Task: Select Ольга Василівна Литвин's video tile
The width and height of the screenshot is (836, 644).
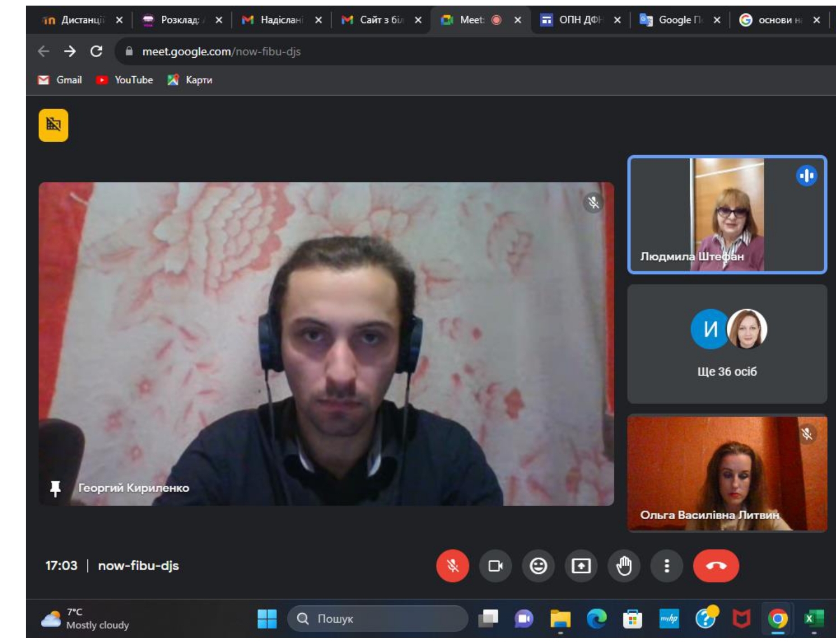Action: 727,473
